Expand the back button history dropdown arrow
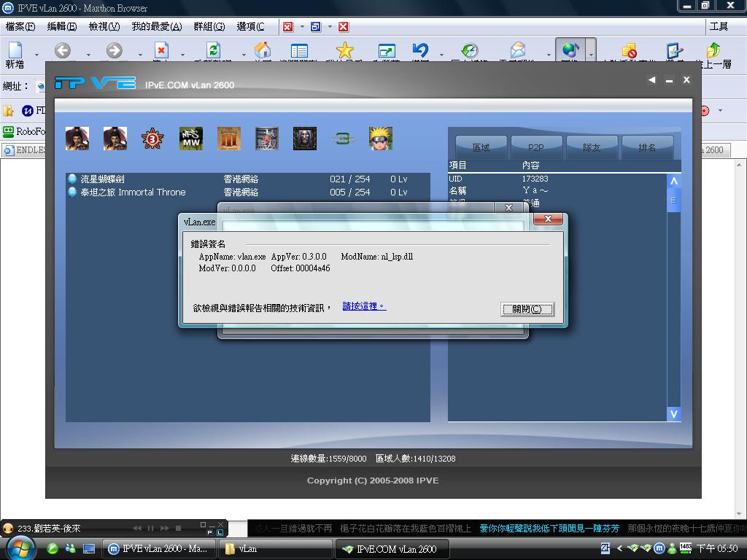This screenshot has width=747, height=560. pos(88,55)
